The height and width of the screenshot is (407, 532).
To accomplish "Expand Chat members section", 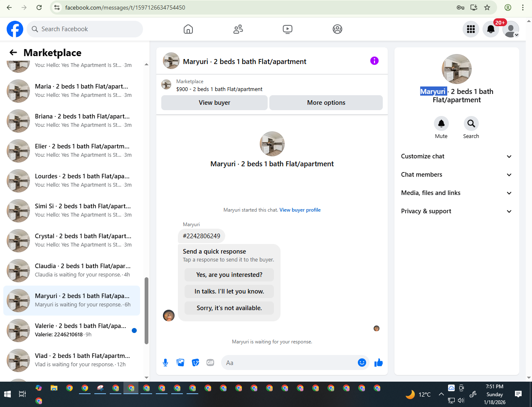I will 457,175.
